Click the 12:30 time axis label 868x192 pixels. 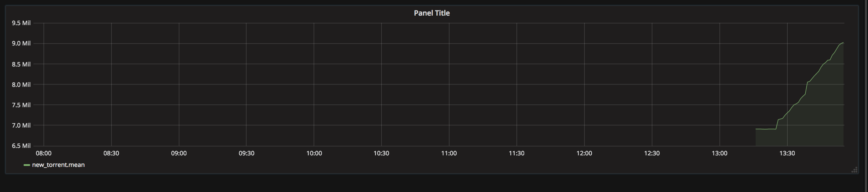651,153
